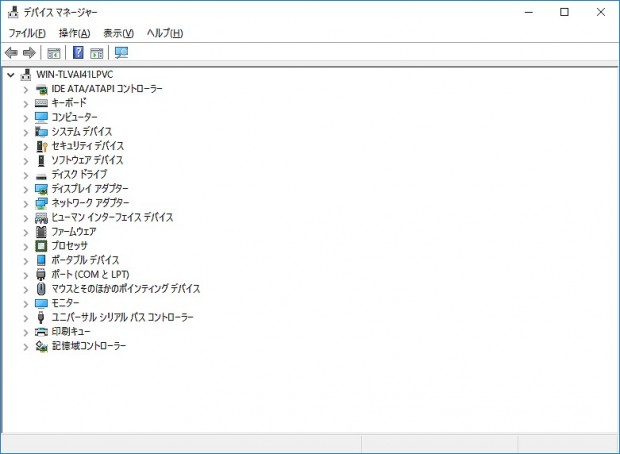Expand IDE ATA/ATAPI コントローラー category
Screen dimensions: 620x454
click(26, 90)
